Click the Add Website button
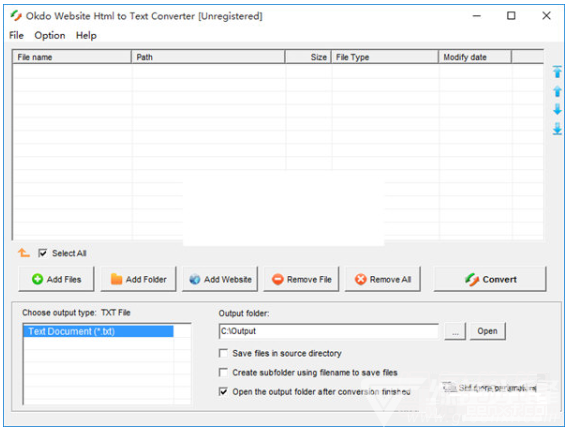The image size is (568, 431). coord(220,279)
